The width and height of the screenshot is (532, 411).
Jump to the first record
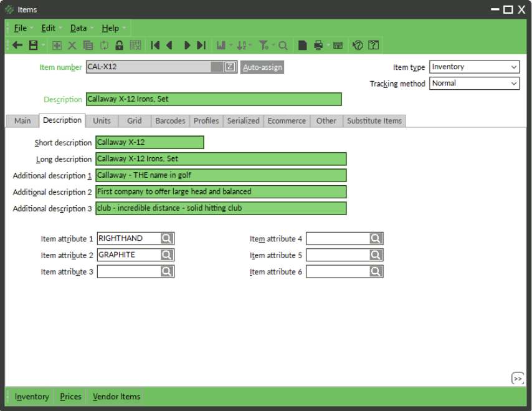tap(155, 45)
